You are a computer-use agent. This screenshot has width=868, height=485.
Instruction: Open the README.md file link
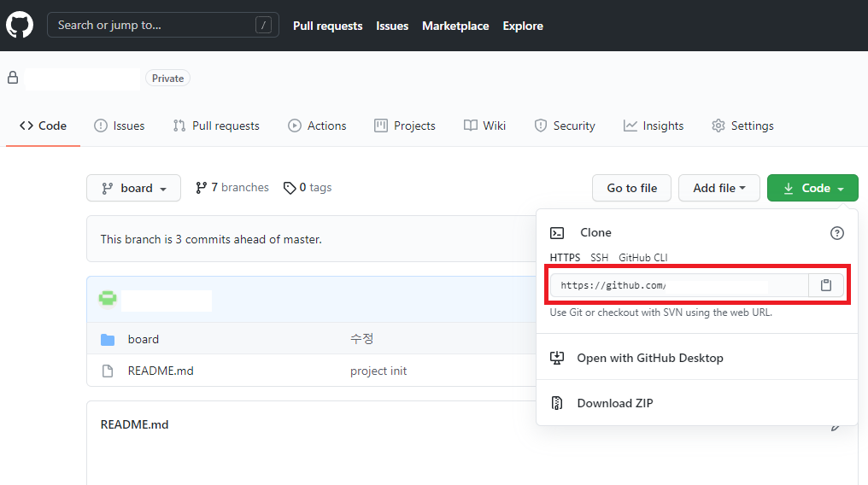pos(161,371)
